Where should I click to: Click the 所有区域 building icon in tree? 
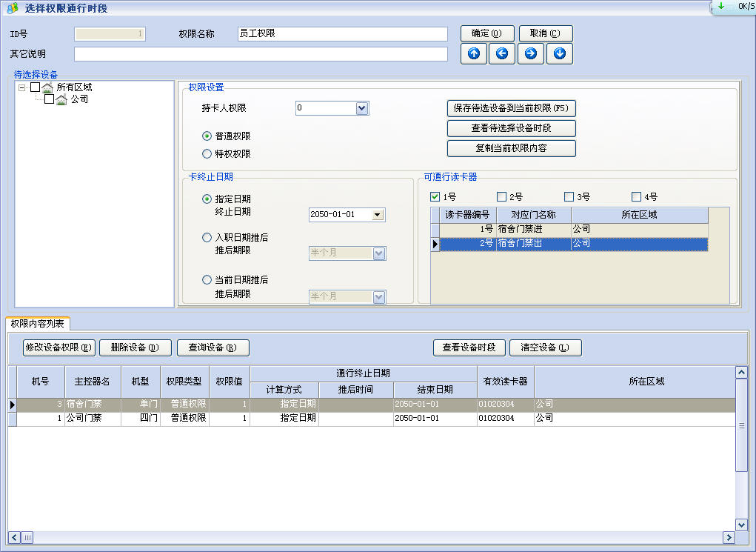click(47, 87)
